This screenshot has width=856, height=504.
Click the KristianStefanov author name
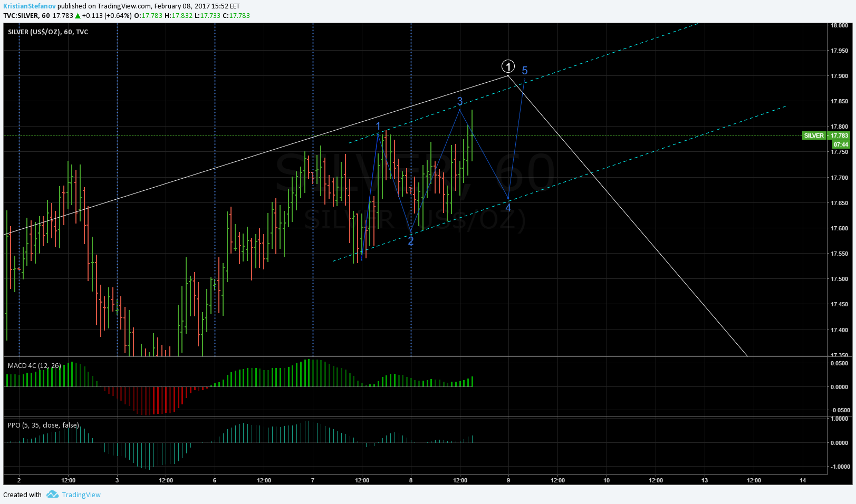pyautogui.click(x=30, y=6)
